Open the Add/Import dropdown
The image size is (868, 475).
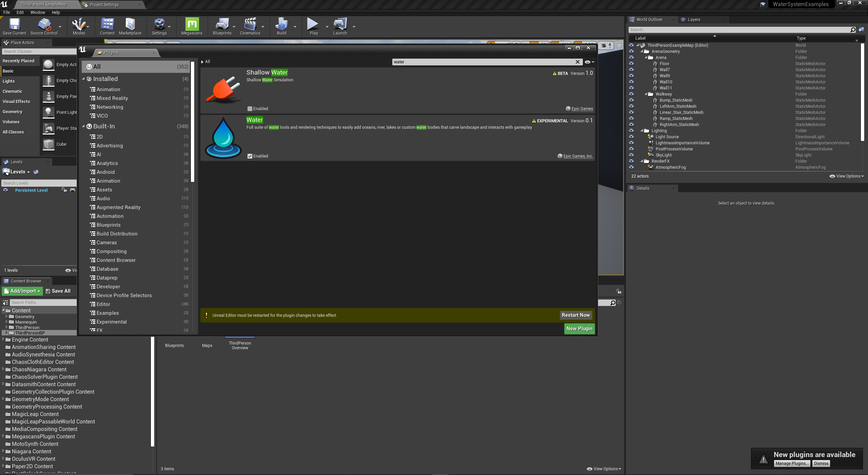point(22,291)
